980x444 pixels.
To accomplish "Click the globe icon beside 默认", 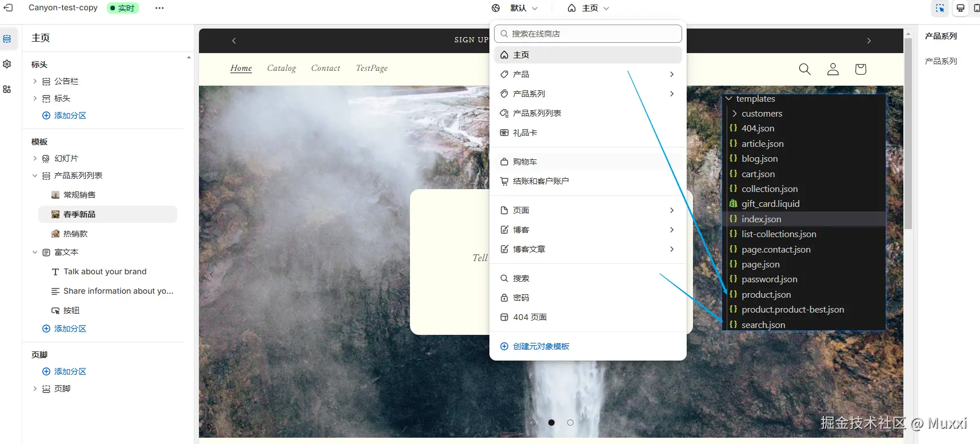I will 496,8.
